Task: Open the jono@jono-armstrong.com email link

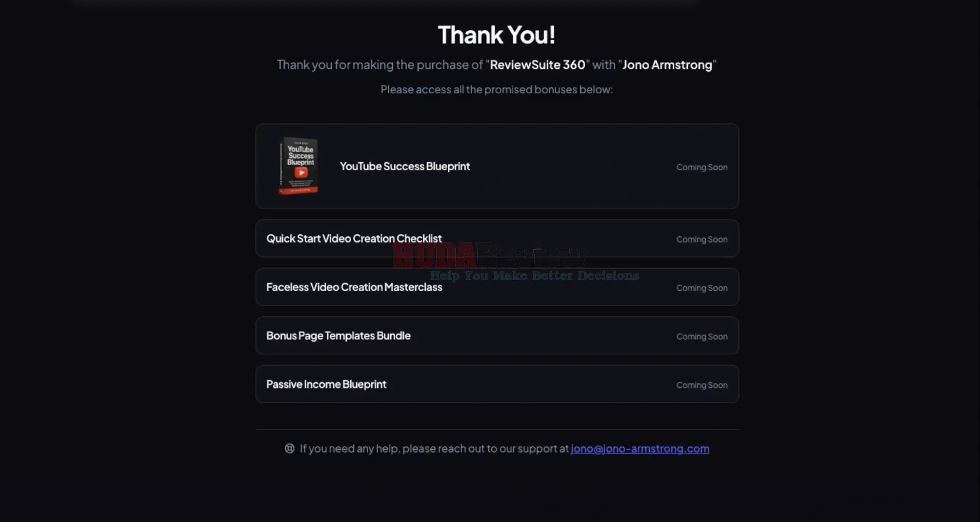Action: 640,449
